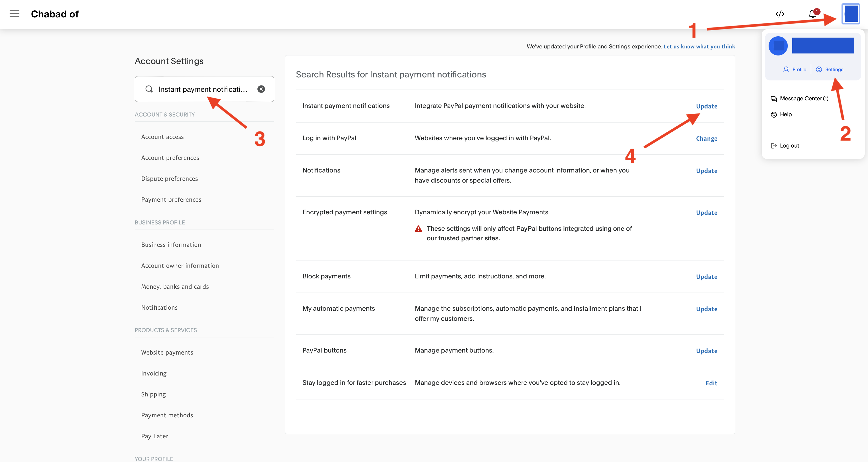Click Change for Log in with PayPal
868x462 pixels.
pos(707,138)
